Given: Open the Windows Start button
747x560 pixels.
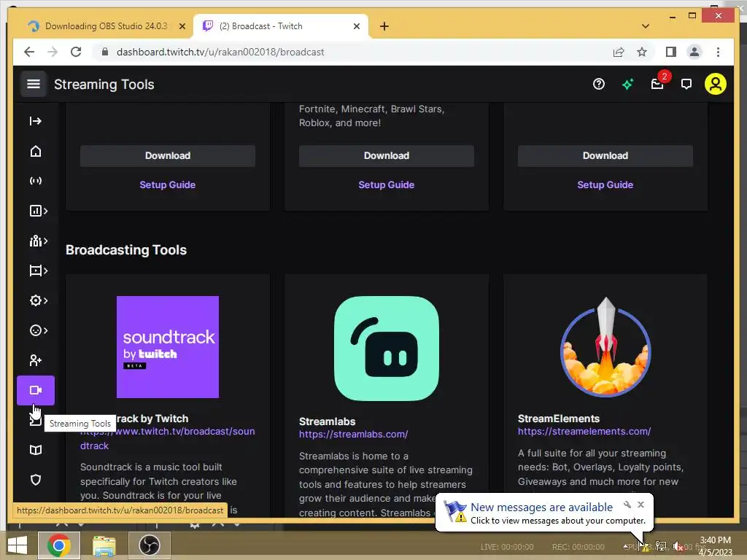Looking at the screenshot, I should pyautogui.click(x=18, y=545).
